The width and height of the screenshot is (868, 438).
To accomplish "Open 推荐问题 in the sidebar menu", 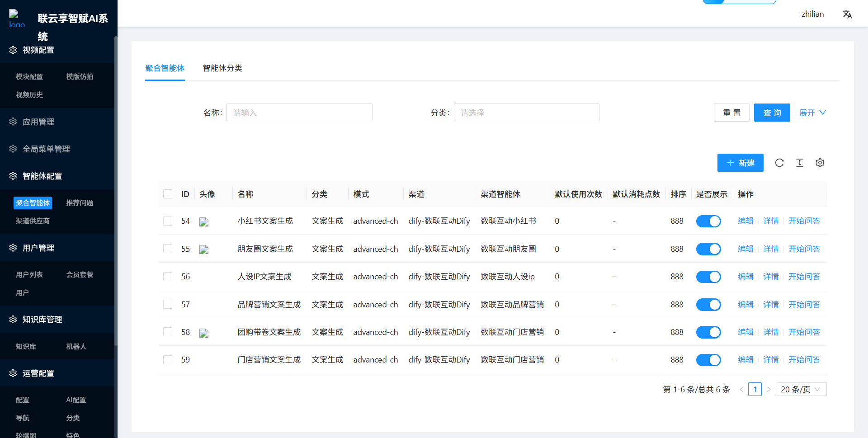I will click(x=80, y=203).
